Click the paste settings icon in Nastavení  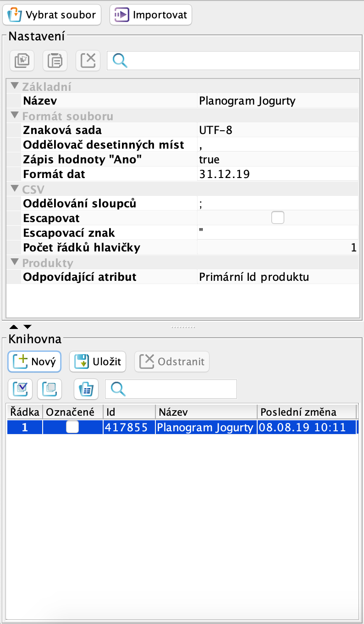point(55,61)
